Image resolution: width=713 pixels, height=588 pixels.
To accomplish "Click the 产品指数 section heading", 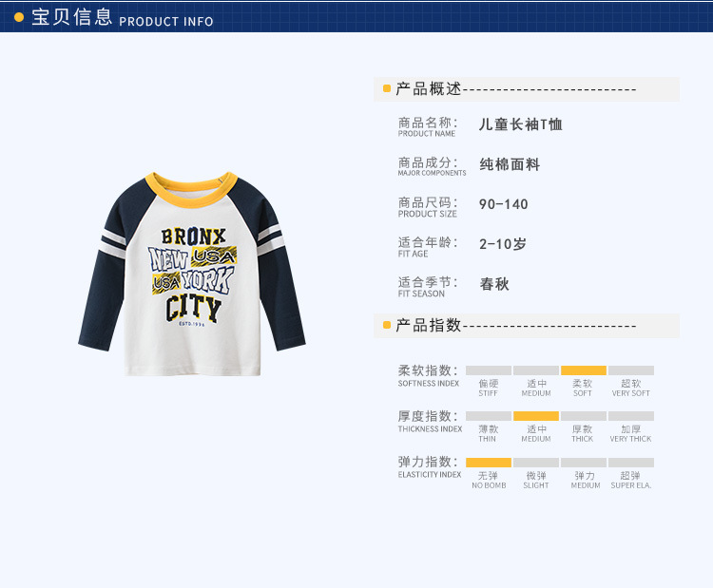I will (429, 326).
